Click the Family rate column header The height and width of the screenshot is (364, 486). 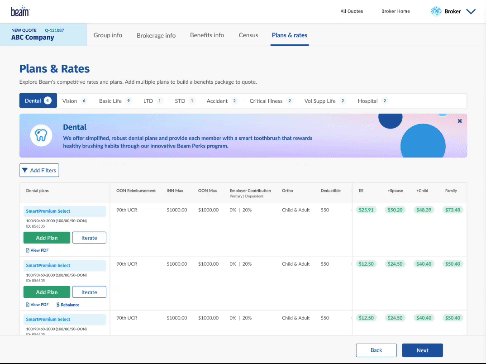[451, 191]
